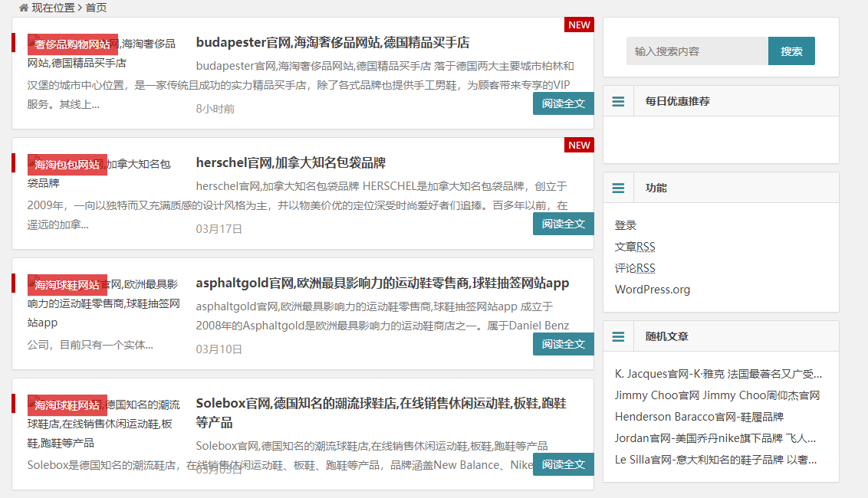Open the 文章RSS link

(635, 247)
